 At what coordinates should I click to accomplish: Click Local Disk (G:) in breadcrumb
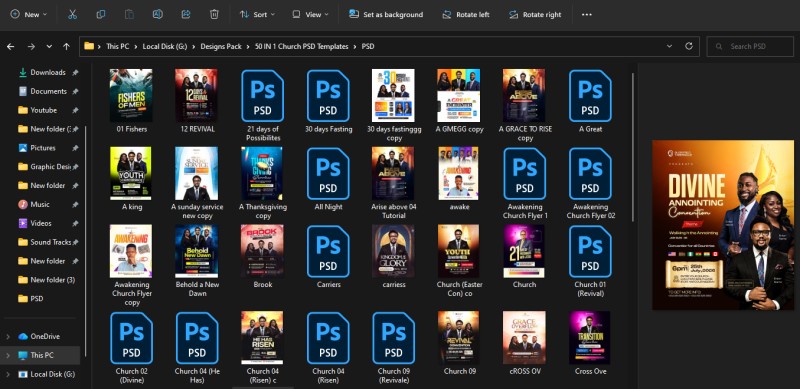coord(165,46)
